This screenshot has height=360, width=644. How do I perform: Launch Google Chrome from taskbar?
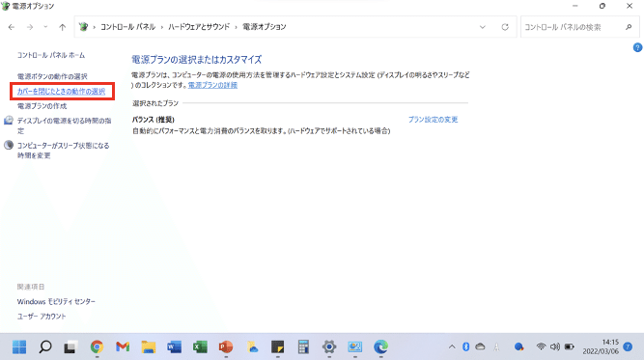click(x=97, y=346)
